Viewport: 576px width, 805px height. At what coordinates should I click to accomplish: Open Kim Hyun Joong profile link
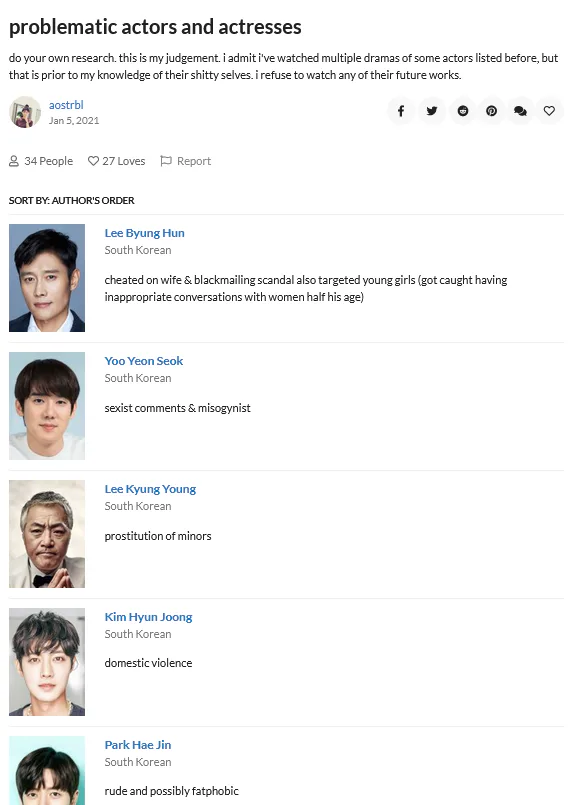[148, 617]
